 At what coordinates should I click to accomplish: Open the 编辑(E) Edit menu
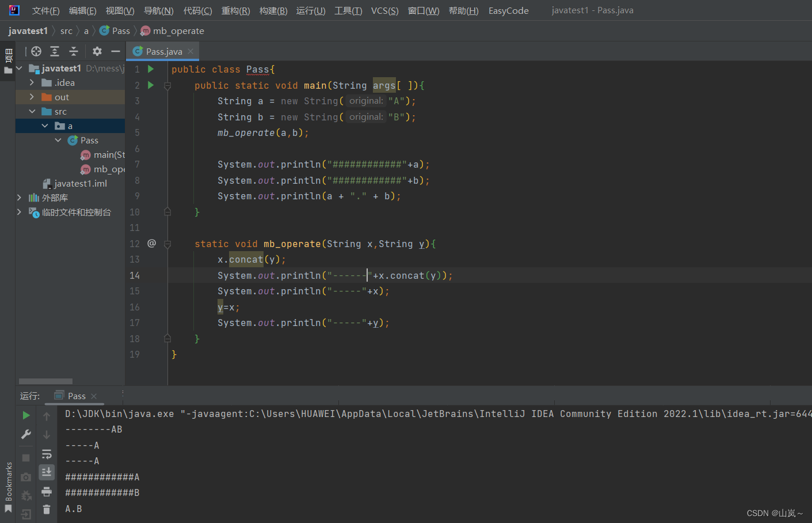click(83, 11)
